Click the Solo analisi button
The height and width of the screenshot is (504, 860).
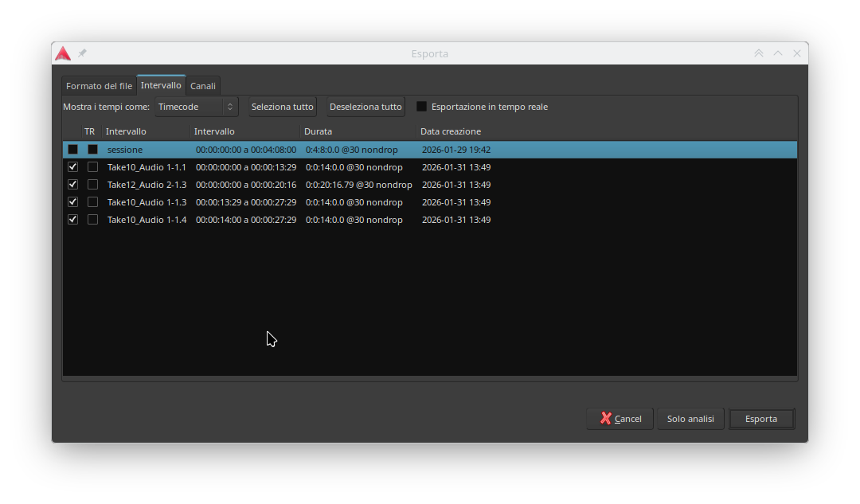pos(690,419)
